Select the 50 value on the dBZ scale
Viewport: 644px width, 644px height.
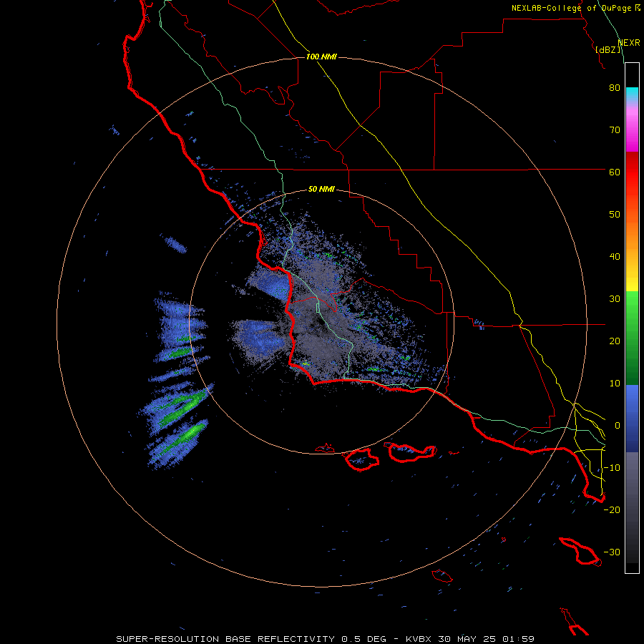615,215
